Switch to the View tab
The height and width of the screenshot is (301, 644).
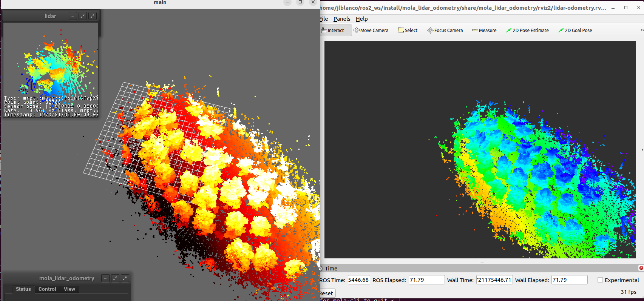(69, 289)
